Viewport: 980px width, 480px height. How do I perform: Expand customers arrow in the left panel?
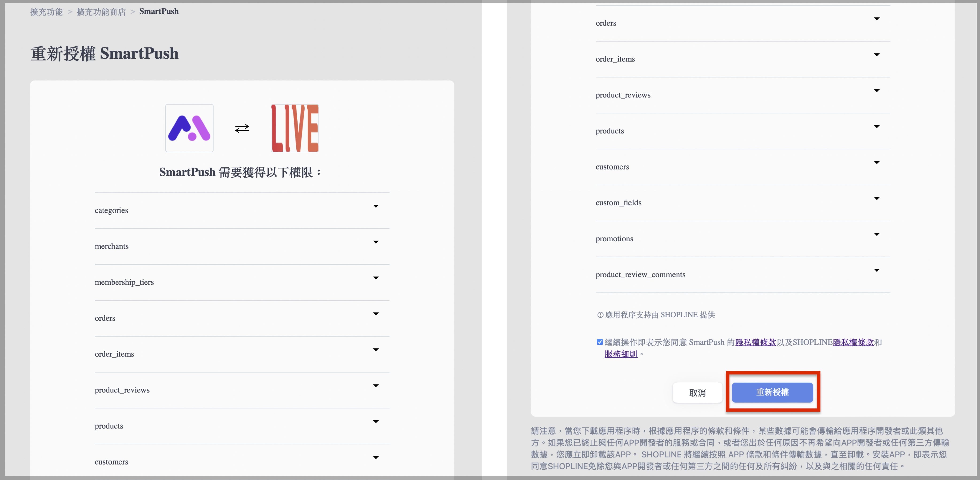pyautogui.click(x=376, y=457)
